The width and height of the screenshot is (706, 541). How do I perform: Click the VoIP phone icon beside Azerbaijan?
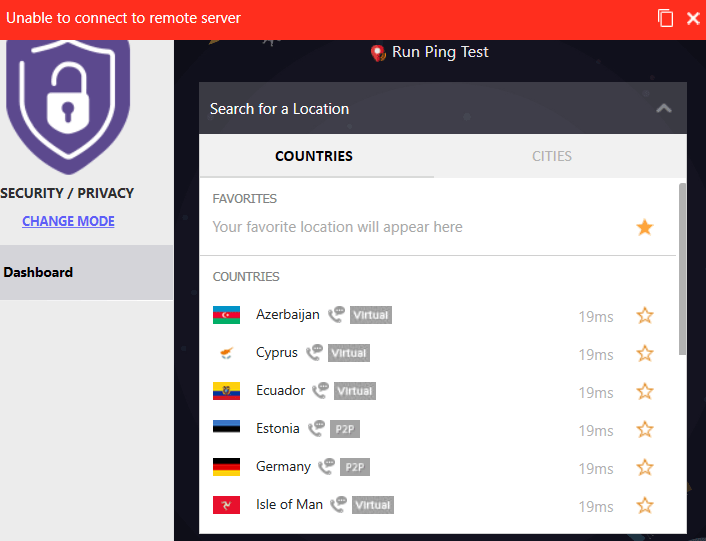336,315
